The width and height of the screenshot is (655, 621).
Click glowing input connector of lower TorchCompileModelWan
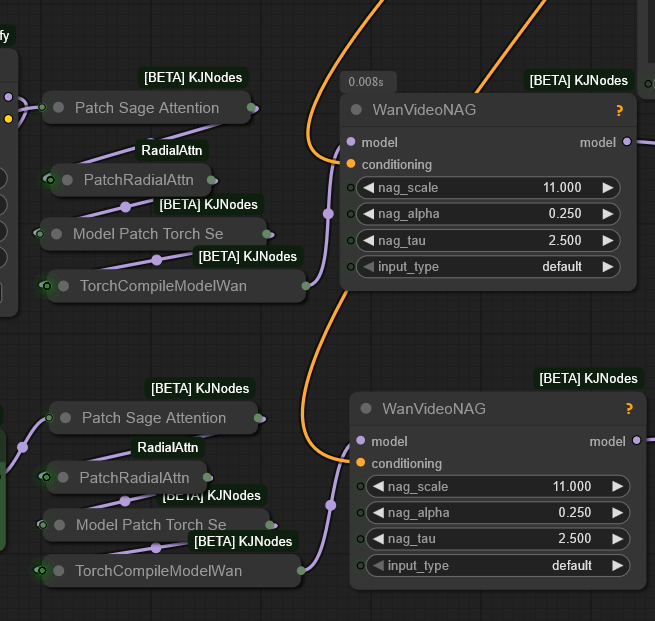coord(42,570)
